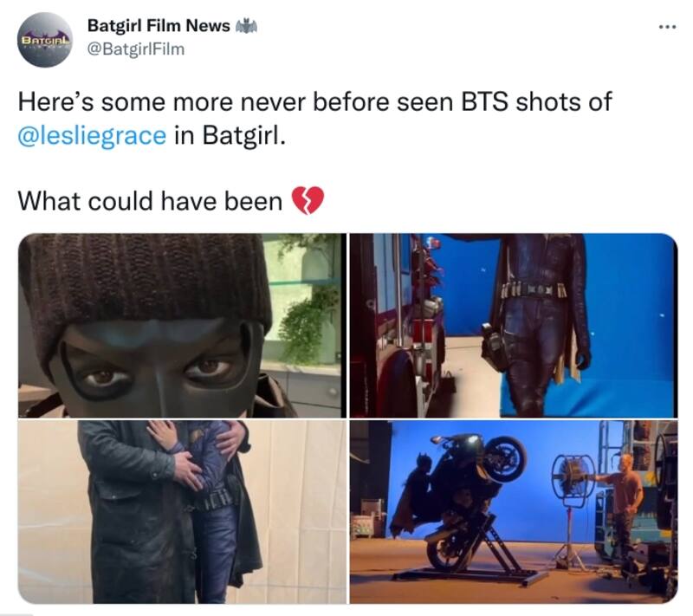Click the three-dot more options icon
This screenshot has width=693, height=616.
click(667, 28)
